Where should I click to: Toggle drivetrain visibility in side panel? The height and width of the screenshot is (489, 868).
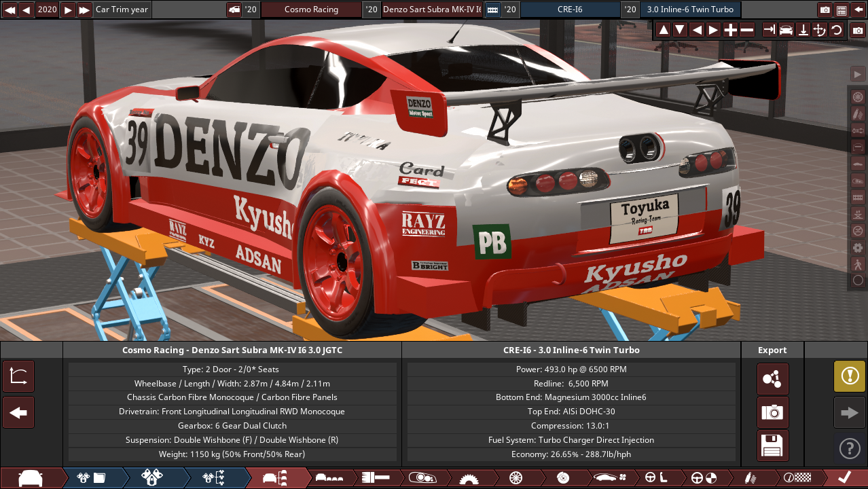[x=858, y=130]
